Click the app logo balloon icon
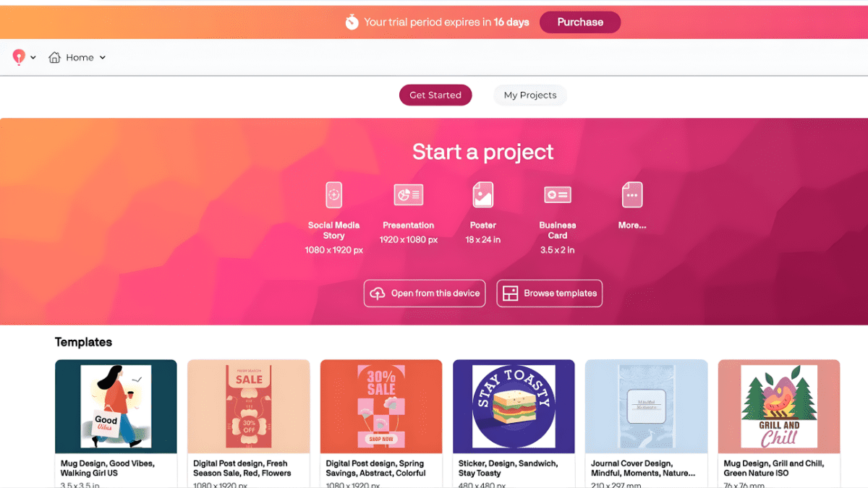The image size is (868, 488). point(19,58)
